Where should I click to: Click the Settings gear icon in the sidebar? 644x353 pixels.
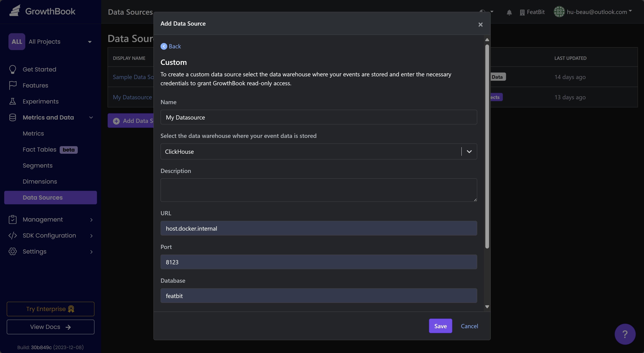click(x=12, y=252)
